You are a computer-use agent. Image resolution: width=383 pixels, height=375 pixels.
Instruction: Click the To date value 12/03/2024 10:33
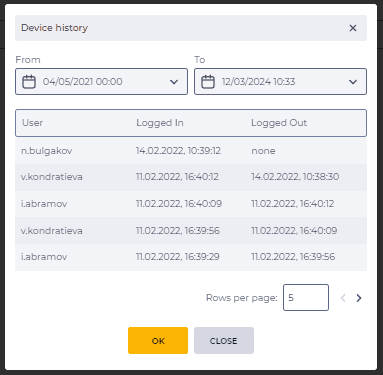pos(258,82)
